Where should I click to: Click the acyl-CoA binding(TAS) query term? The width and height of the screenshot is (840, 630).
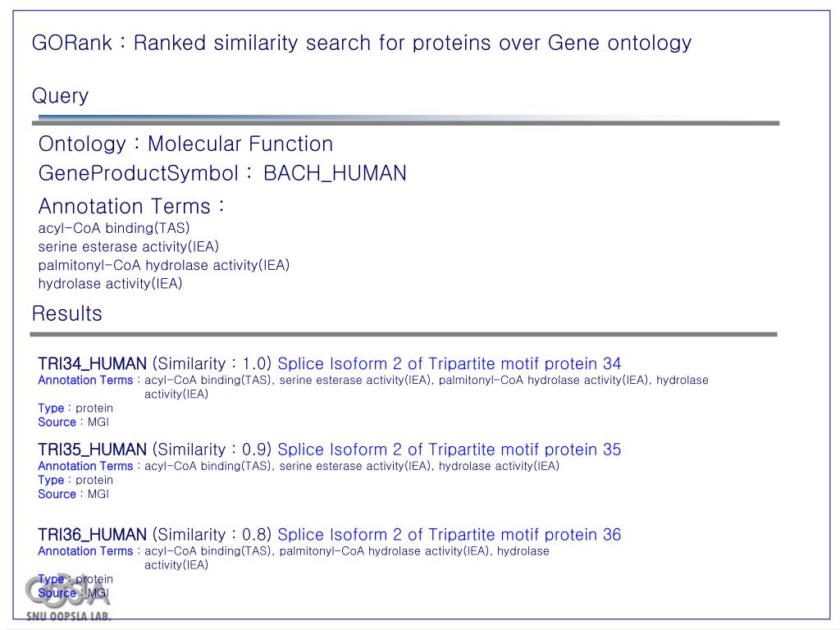tap(113, 228)
